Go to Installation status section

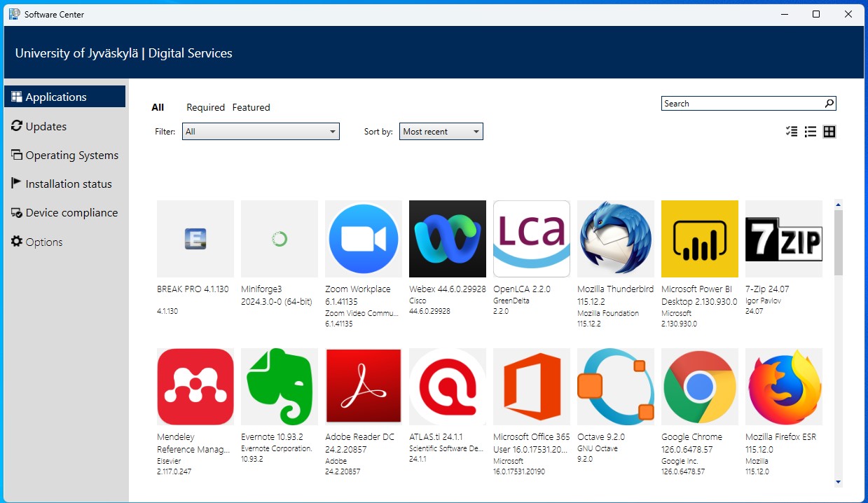click(x=68, y=184)
